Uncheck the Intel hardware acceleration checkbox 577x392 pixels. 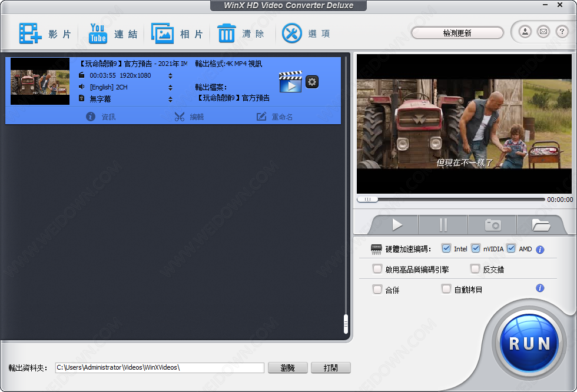tap(446, 248)
